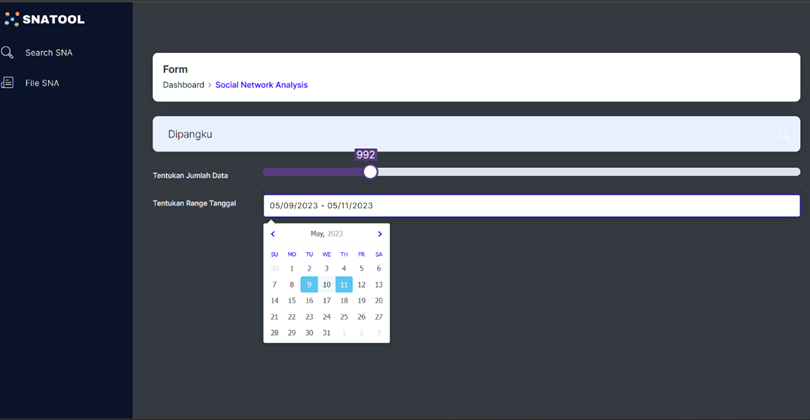Pick May 10 in the calendar

[x=326, y=285]
